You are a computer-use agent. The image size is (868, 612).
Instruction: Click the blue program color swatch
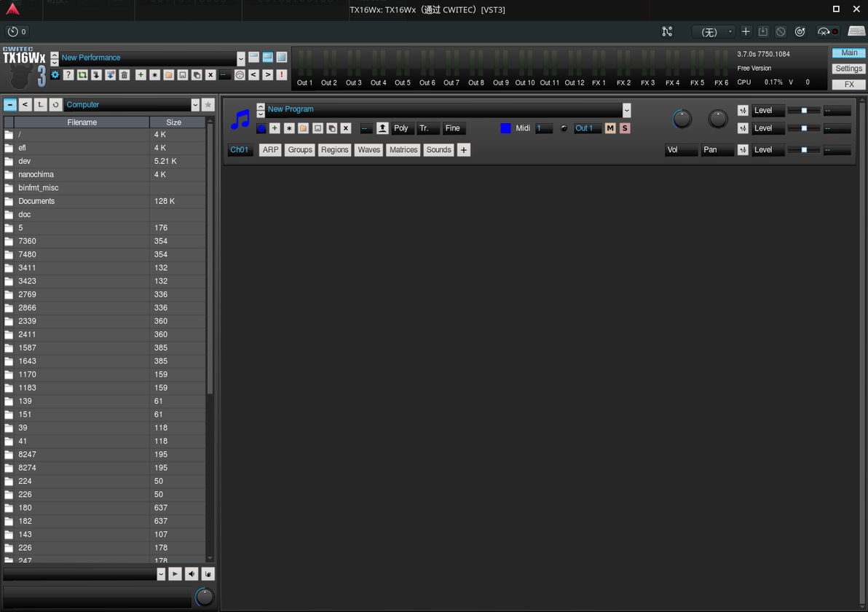point(505,128)
